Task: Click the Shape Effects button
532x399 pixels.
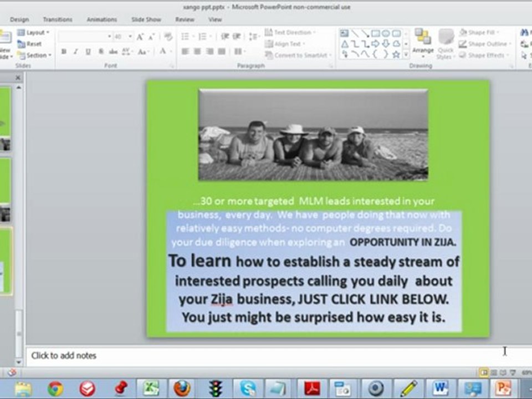Action: click(x=484, y=55)
